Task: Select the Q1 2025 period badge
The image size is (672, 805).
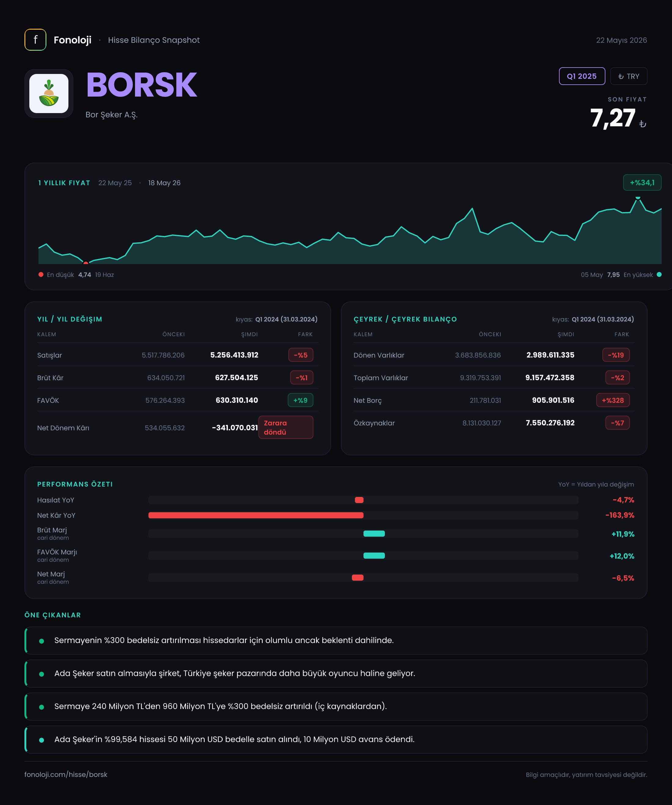Action: pos(582,76)
